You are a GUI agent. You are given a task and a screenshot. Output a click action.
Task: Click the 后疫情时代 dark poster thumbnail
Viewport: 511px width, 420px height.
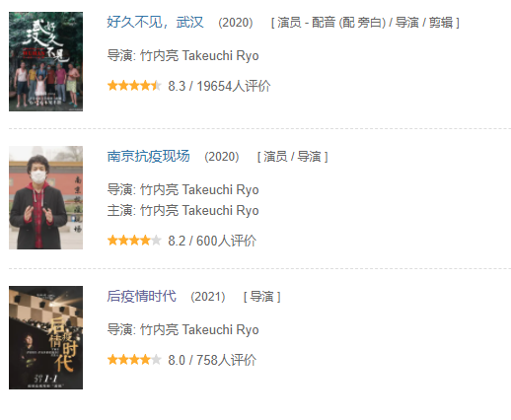[45, 337]
